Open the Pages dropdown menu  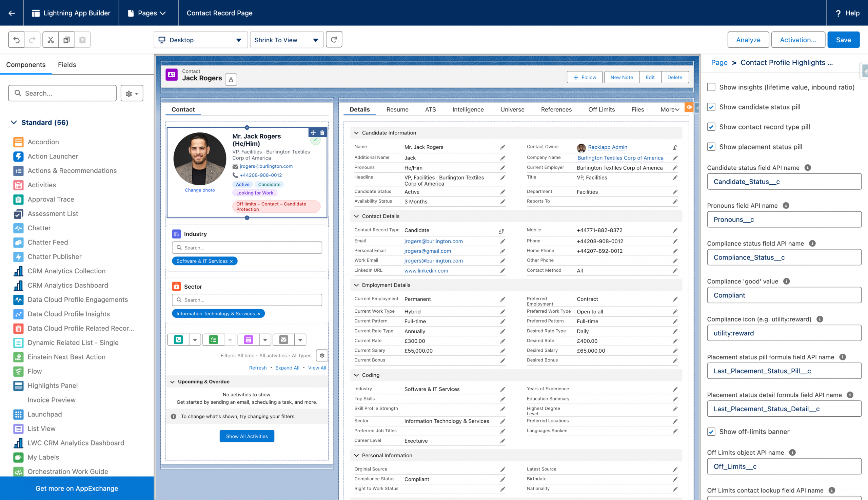[x=147, y=13]
